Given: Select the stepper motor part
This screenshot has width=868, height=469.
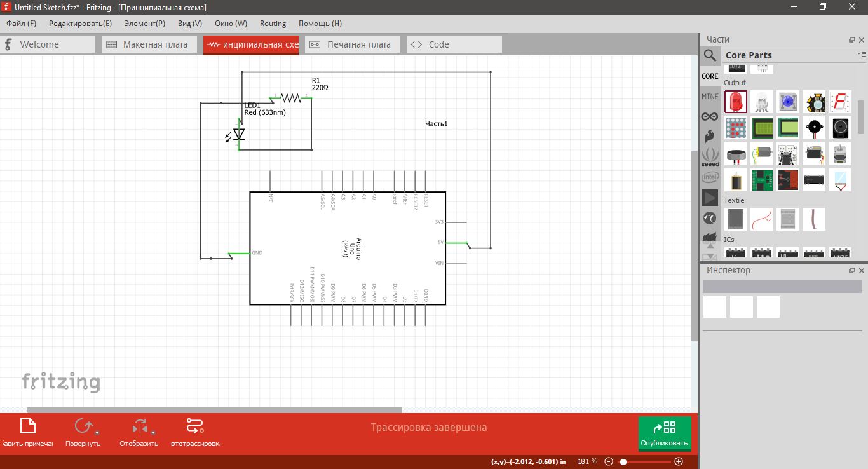Looking at the screenshot, I should (840, 154).
